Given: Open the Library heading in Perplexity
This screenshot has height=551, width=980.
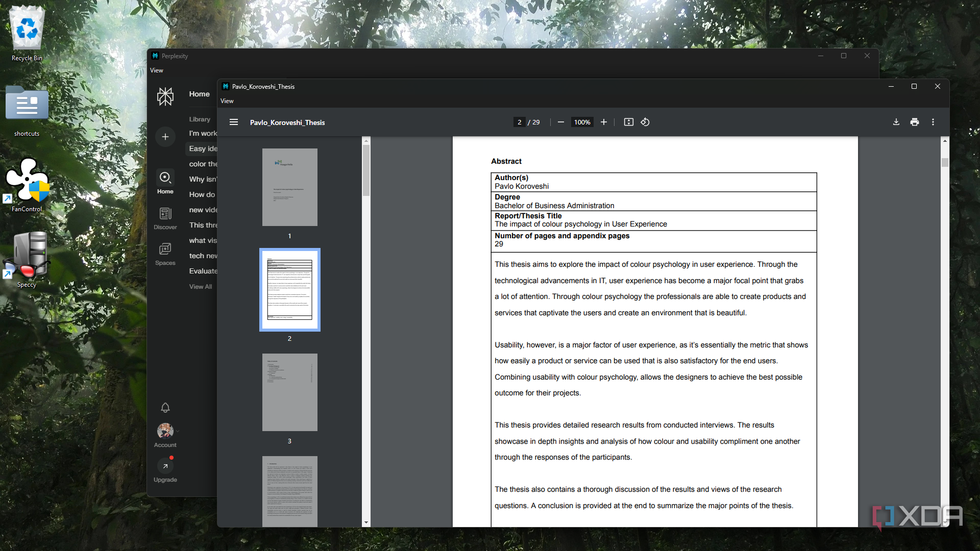Looking at the screenshot, I should pos(200,119).
